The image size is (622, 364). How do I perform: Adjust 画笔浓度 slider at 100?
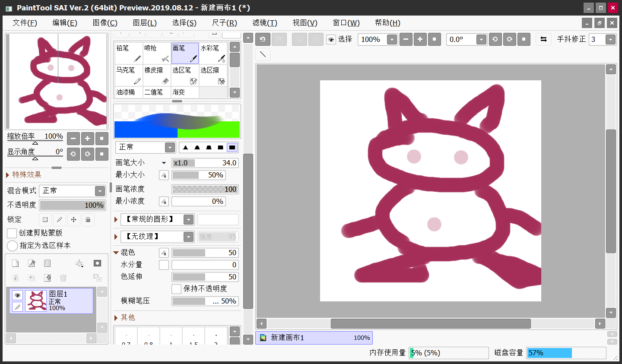coord(205,189)
